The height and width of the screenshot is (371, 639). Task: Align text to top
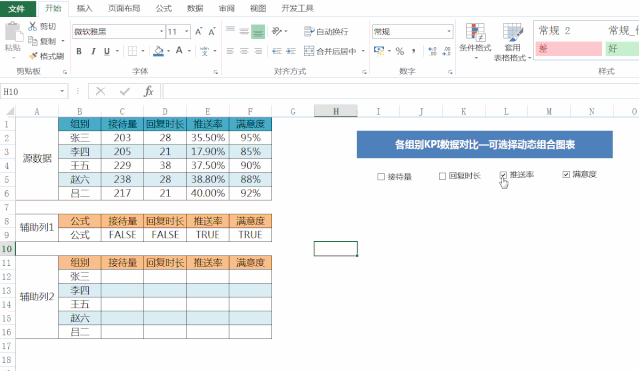230,30
